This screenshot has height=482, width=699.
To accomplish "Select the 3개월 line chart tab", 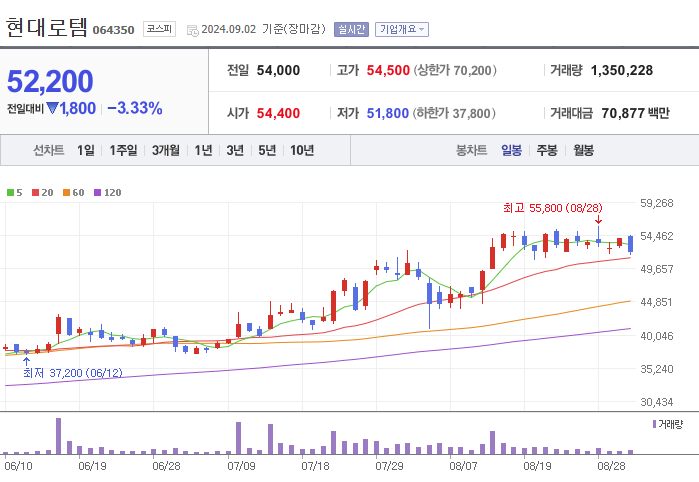I will 165,150.
